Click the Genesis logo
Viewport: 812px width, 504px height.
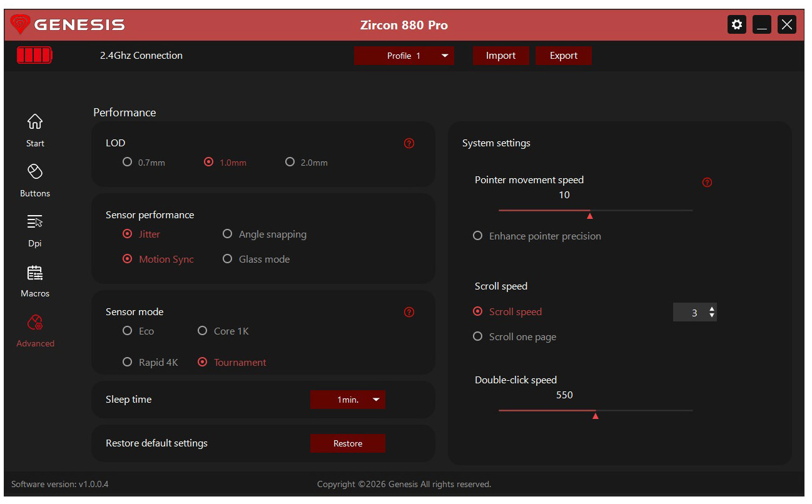tap(69, 25)
